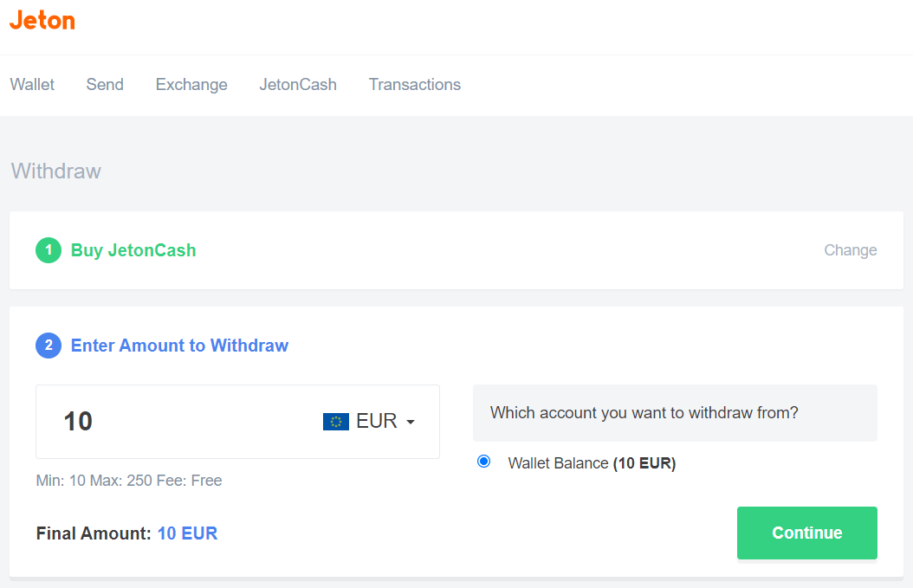
Task: Click the caret arrow beside EUR
Action: click(411, 422)
